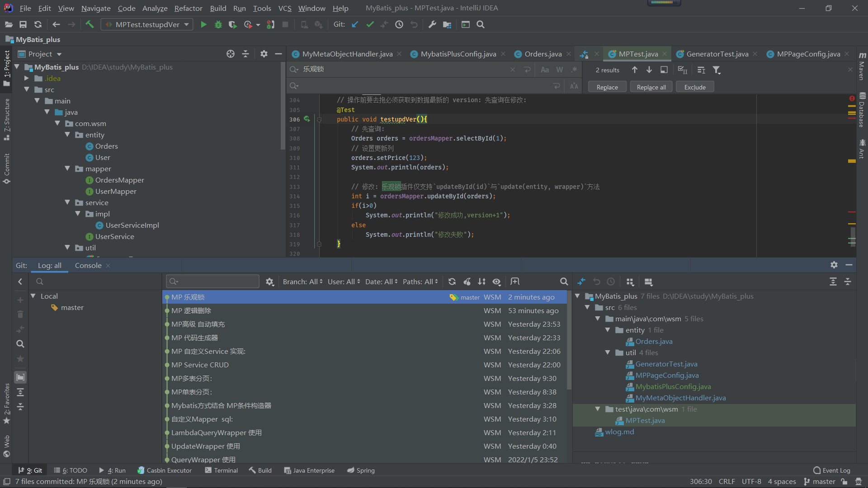Click Refresh icon in Git log toolbar
The width and height of the screenshot is (868, 488).
tap(452, 282)
